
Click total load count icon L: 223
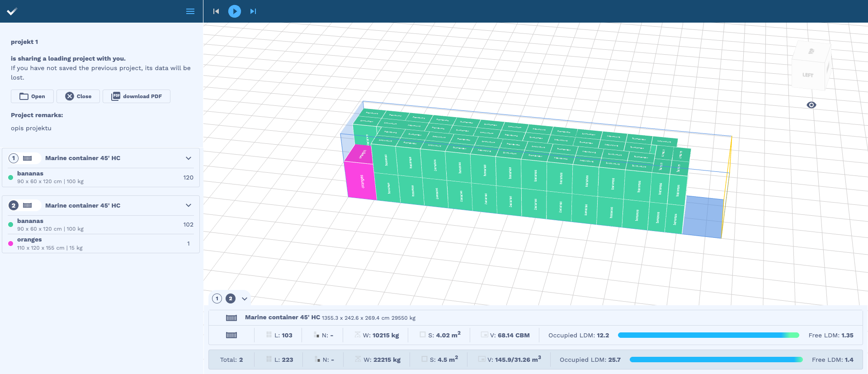(269, 359)
